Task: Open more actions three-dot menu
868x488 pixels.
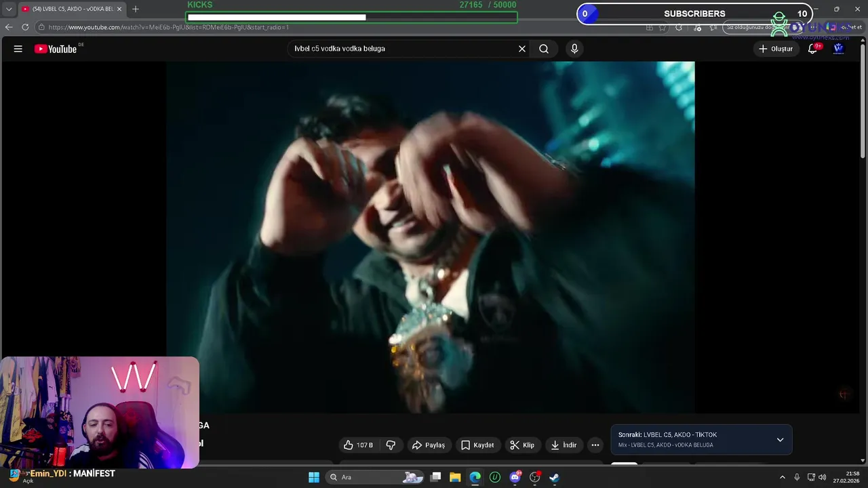Action: click(x=595, y=445)
